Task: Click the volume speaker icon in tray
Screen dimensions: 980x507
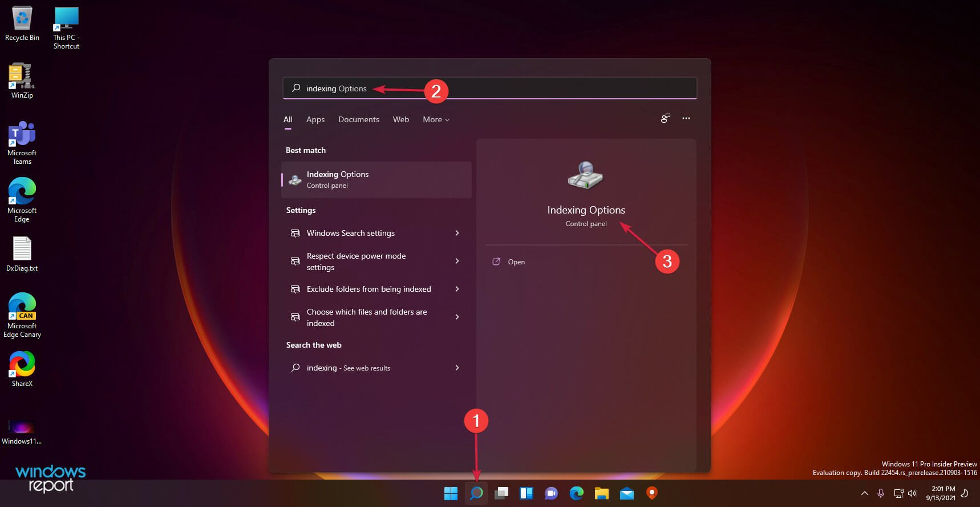Action: click(x=912, y=493)
